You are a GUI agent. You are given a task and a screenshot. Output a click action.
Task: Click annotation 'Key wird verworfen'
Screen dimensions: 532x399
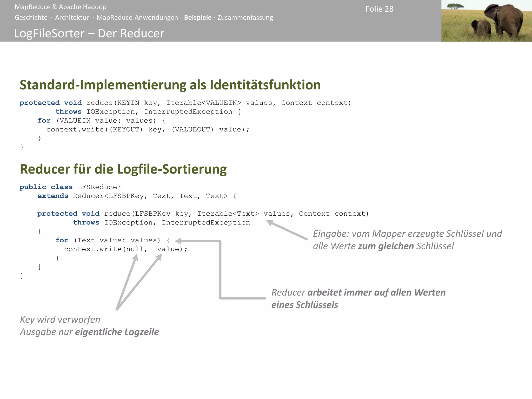[60, 320]
